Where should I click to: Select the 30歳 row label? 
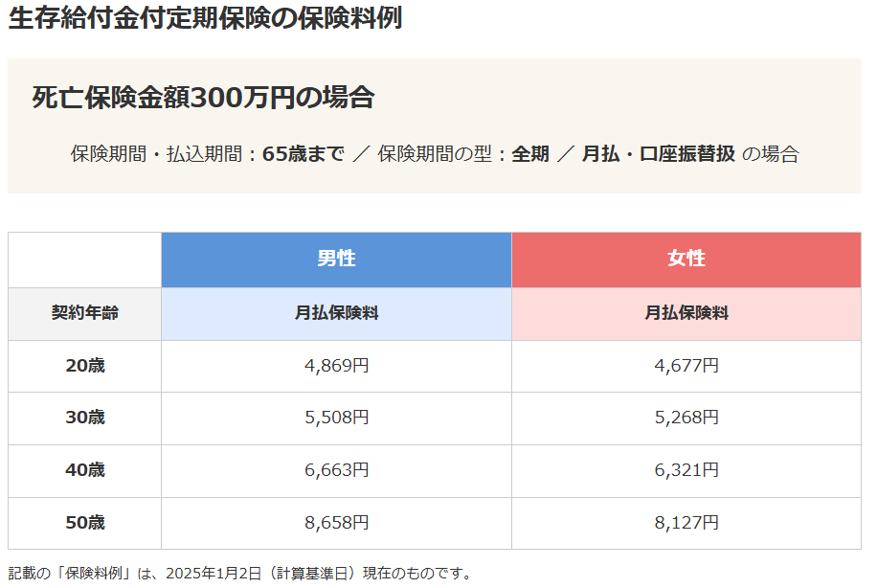[x=85, y=418]
